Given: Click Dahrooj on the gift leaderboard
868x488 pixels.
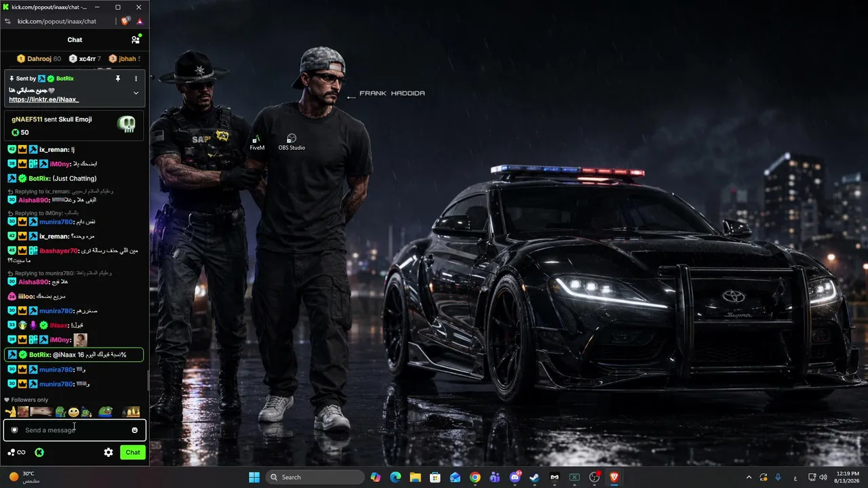Looking at the screenshot, I should click(x=39, y=59).
